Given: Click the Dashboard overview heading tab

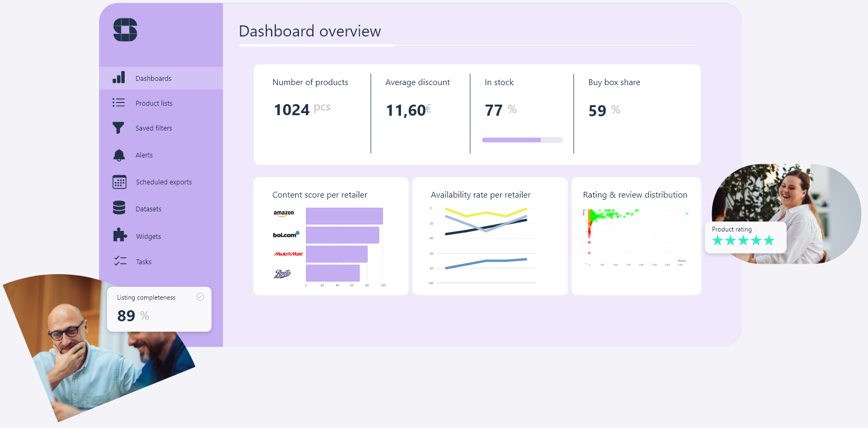Looking at the screenshot, I should point(310,32).
